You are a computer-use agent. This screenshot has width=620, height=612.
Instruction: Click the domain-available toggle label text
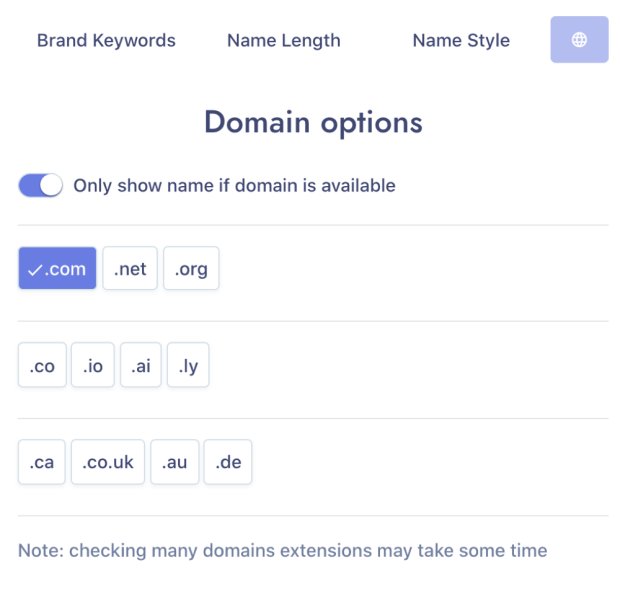234,185
